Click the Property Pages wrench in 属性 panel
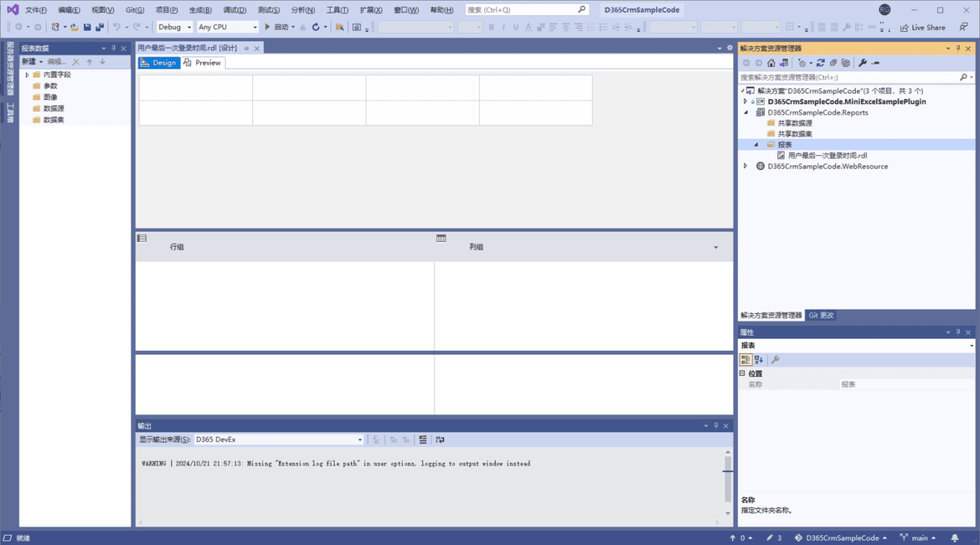Viewport: 980px width, 545px height. (x=775, y=360)
